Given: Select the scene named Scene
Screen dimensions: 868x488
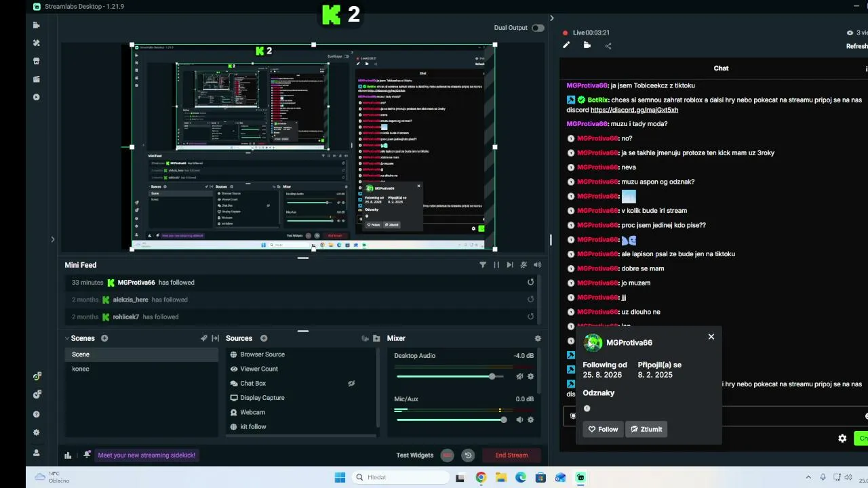Looking at the screenshot, I should point(142,354).
